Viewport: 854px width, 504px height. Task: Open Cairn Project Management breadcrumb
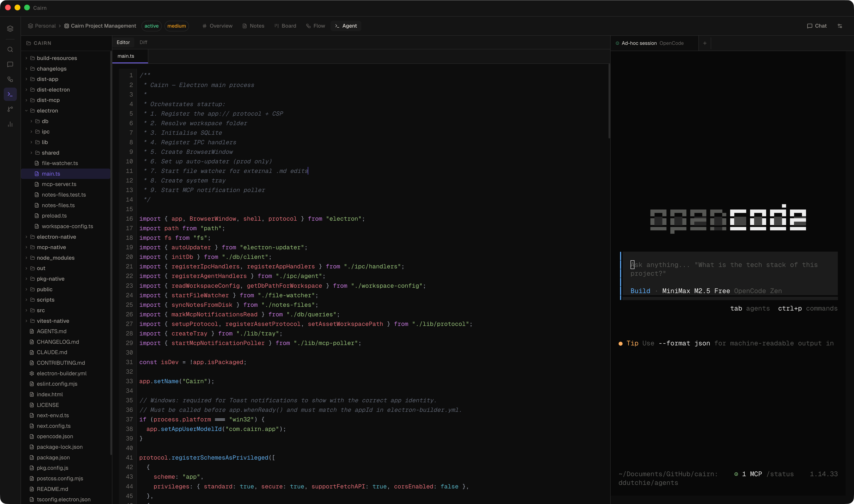coord(100,26)
